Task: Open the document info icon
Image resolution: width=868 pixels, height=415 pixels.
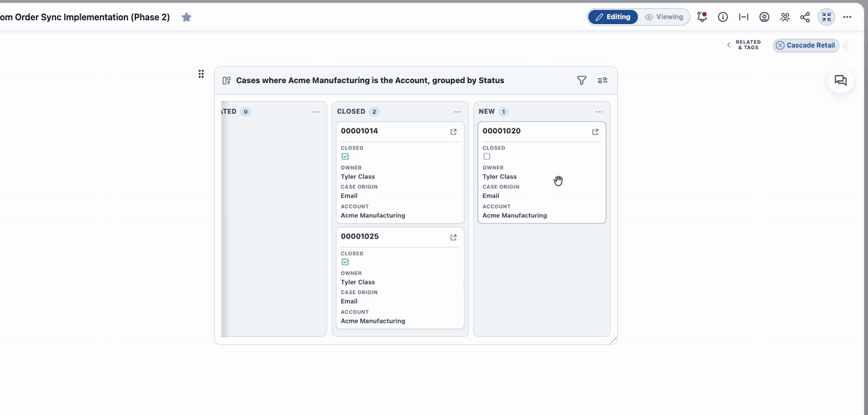Action: pyautogui.click(x=722, y=17)
